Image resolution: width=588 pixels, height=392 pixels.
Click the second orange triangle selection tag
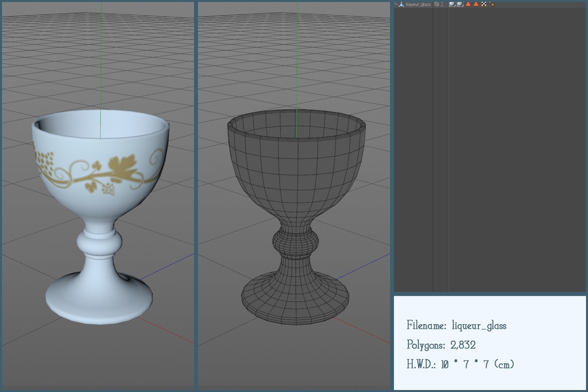(x=476, y=4)
